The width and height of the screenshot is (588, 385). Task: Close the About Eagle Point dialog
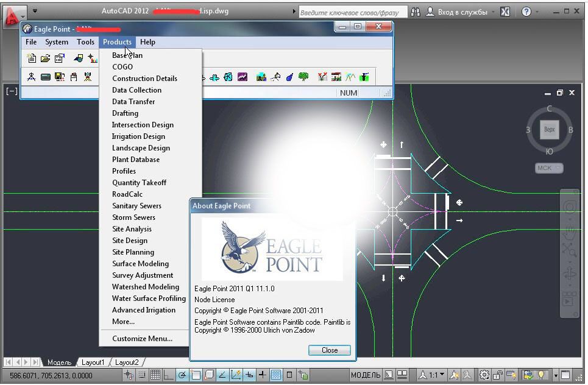(329, 350)
